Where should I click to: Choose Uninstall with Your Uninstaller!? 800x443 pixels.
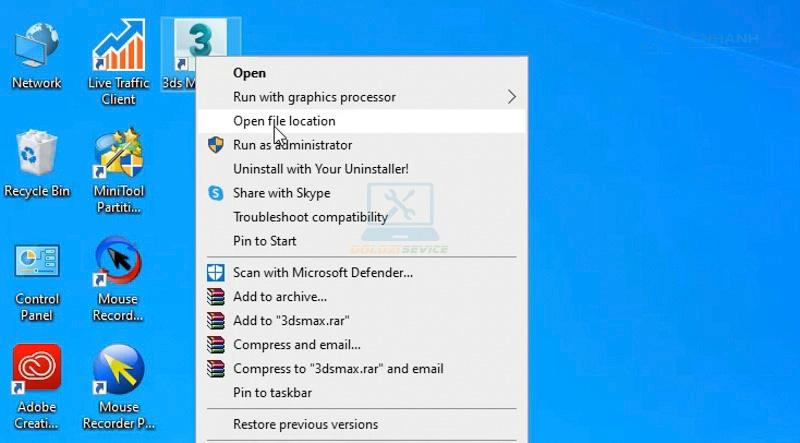[x=361, y=169]
